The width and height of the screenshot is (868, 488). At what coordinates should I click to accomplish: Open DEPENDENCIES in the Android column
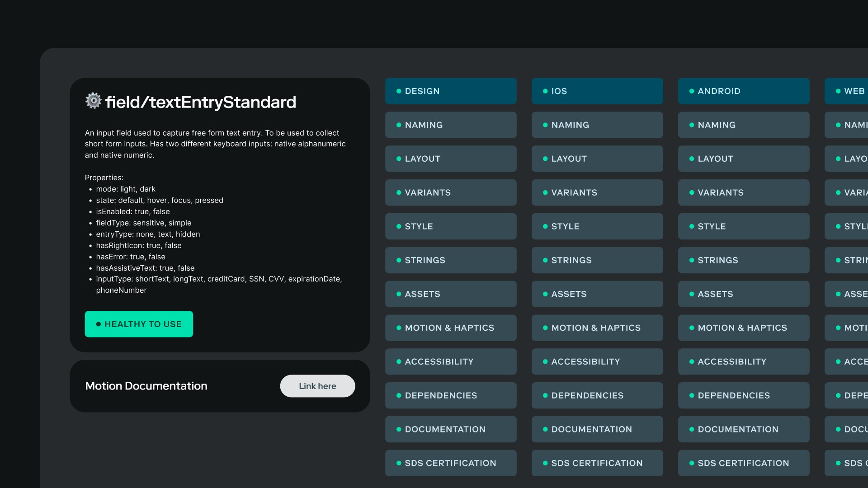(x=744, y=395)
